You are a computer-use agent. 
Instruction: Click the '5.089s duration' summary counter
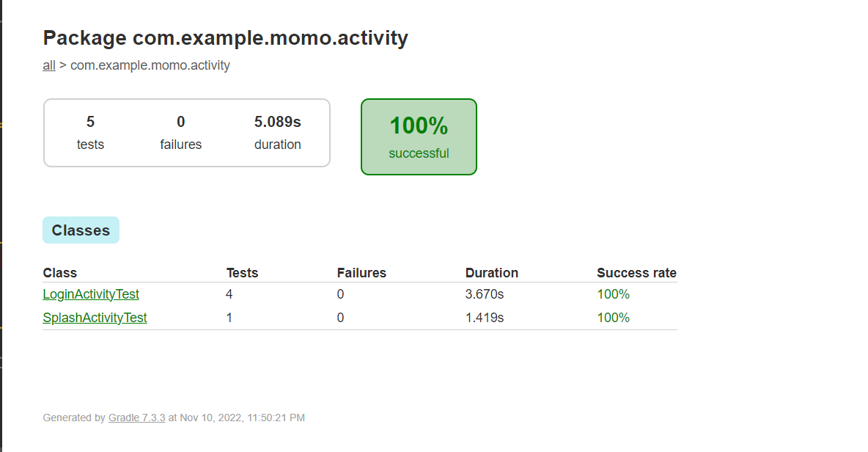pos(277,132)
